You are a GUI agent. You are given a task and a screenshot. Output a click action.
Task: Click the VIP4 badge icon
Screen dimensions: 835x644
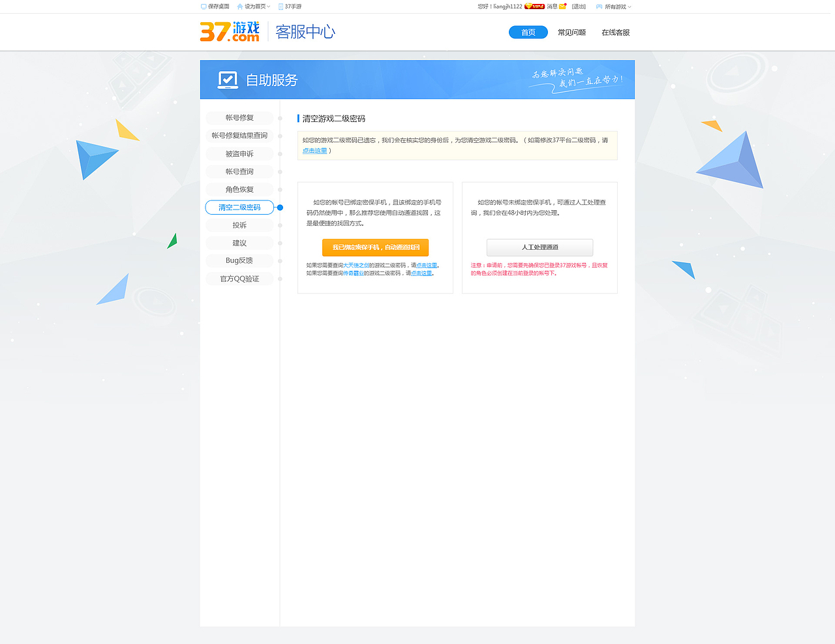[x=534, y=7]
